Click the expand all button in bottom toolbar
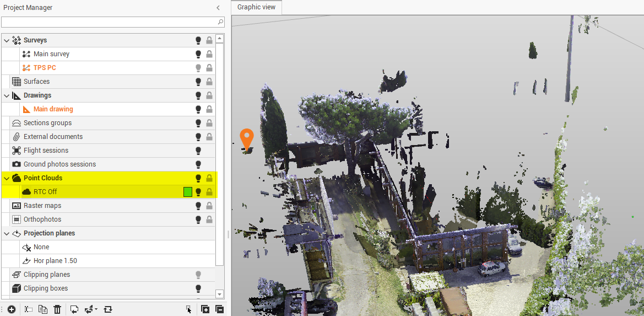Viewport: 644px width, 316px height. pos(205,309)
